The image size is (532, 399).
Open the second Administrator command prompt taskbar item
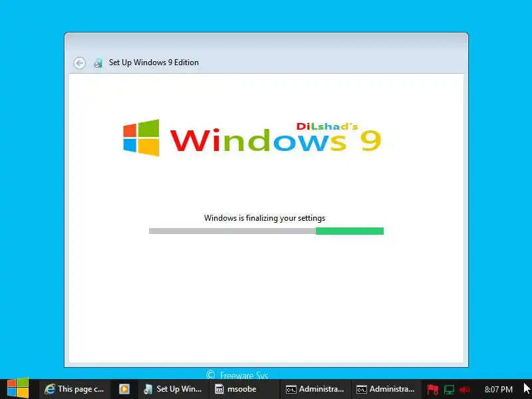point(386,389)
